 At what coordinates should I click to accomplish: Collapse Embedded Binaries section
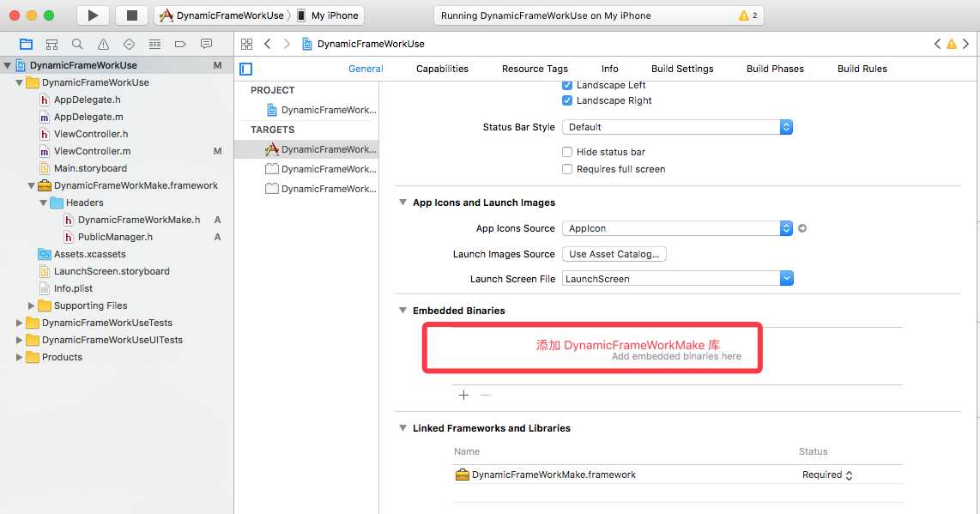coord(403,310)
